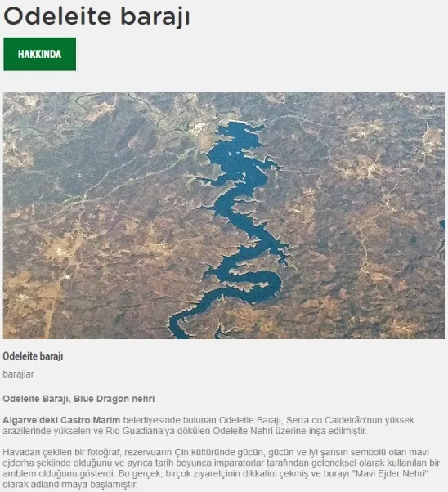Click final line "olarak adlandırmaya başlamıştır"
The image size is (448, 492).
coord(69,484)
